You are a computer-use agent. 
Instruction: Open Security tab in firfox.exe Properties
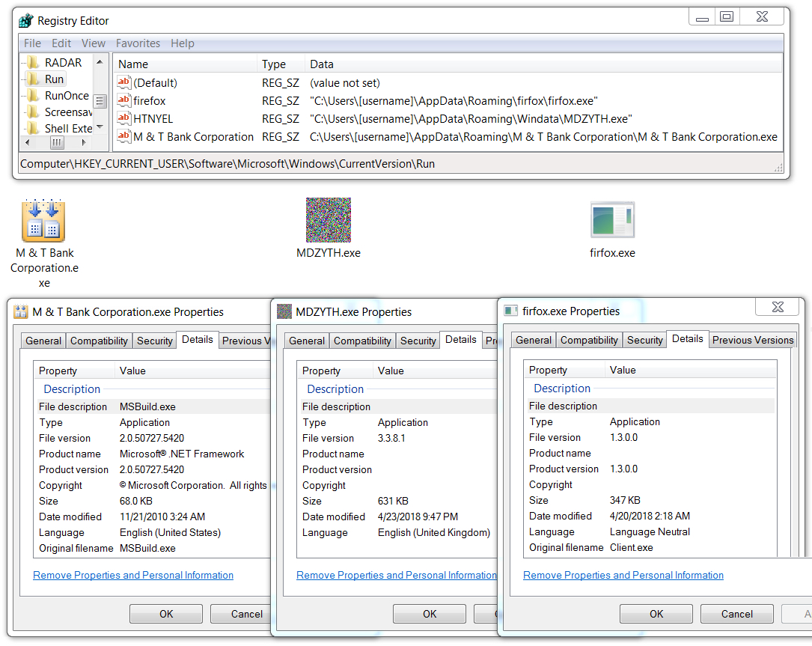644,340
